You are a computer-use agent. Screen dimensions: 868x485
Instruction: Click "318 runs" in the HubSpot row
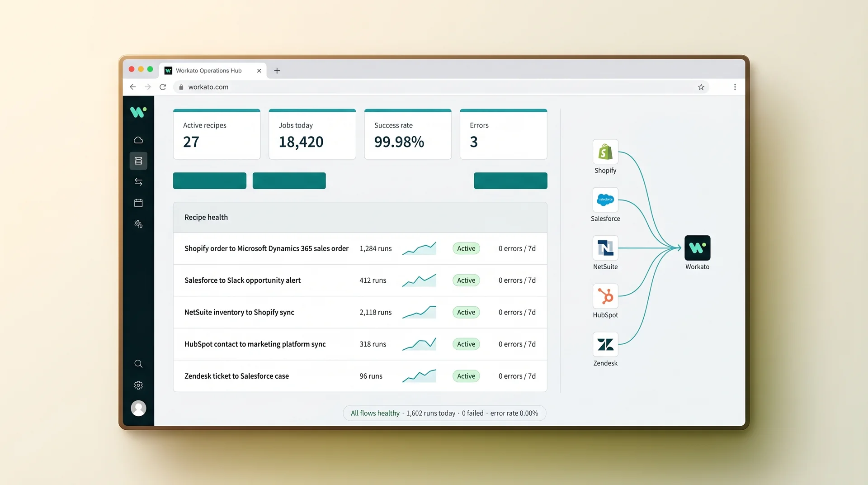pos(373,344)
